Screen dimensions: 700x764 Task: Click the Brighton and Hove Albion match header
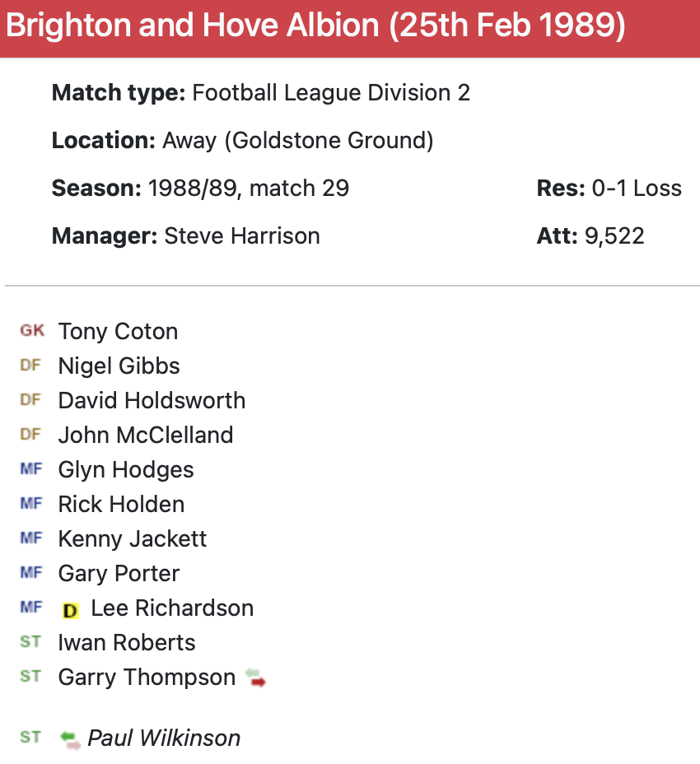tap(315, 27)
